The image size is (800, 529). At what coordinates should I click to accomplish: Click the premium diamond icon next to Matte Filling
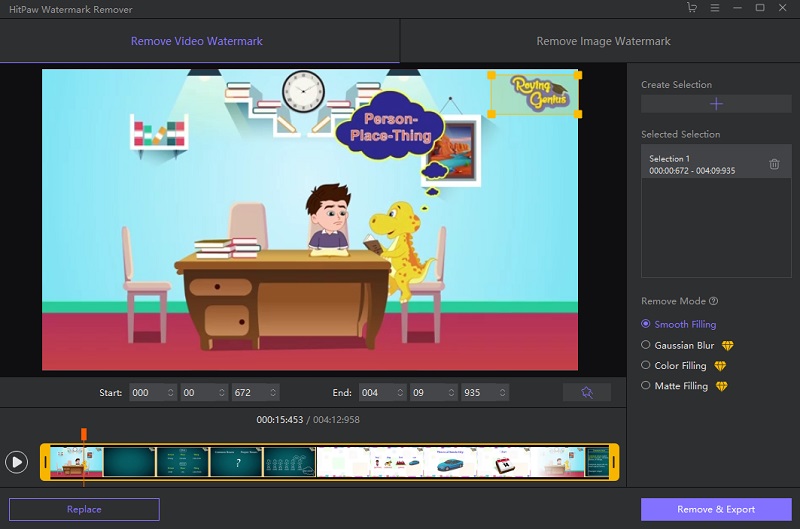tap(720, 386)
